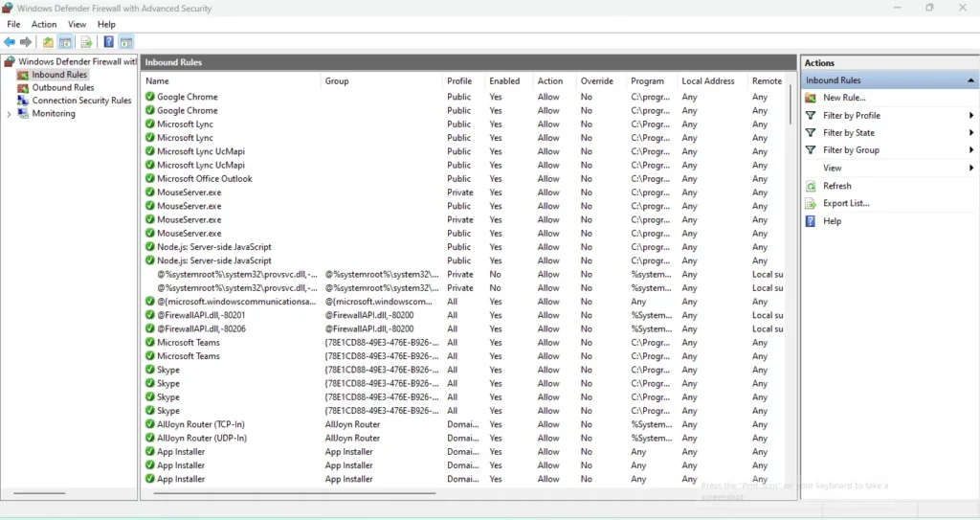Viewport: 980px width, 520px height.
Task: Click the Refresh icon in Actions pane
Action: point(811,186)
